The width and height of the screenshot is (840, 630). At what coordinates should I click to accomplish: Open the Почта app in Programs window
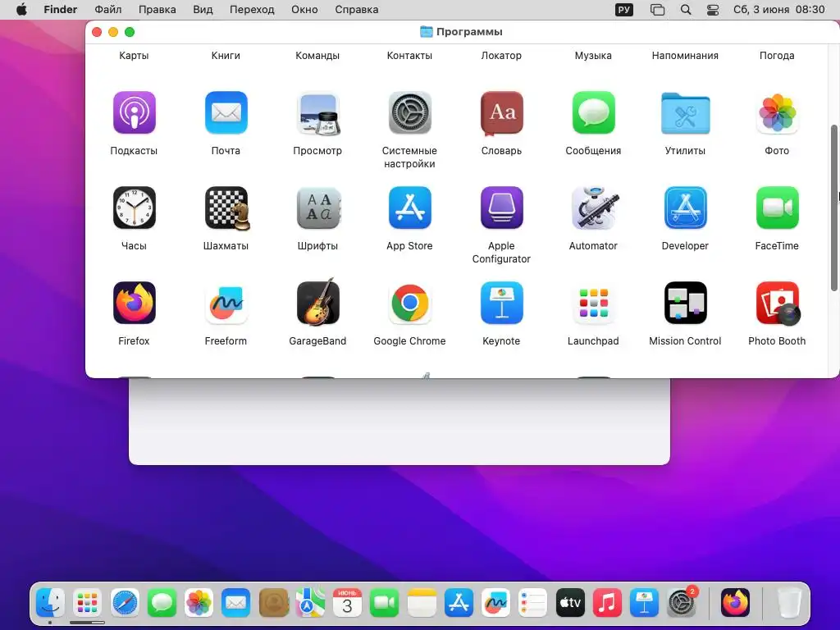[x=226, y=112]
